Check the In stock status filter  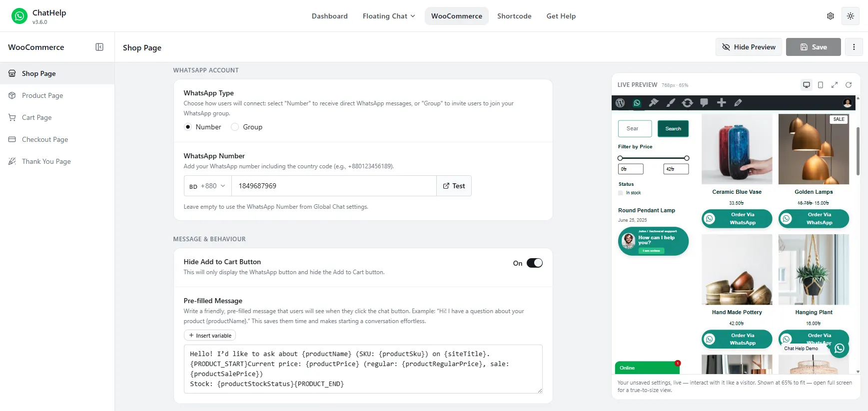point(621,193)
